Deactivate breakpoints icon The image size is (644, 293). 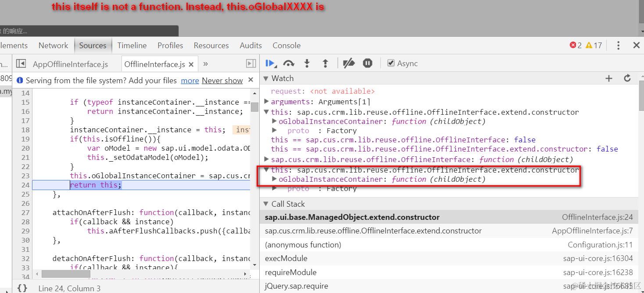point(349,64)
